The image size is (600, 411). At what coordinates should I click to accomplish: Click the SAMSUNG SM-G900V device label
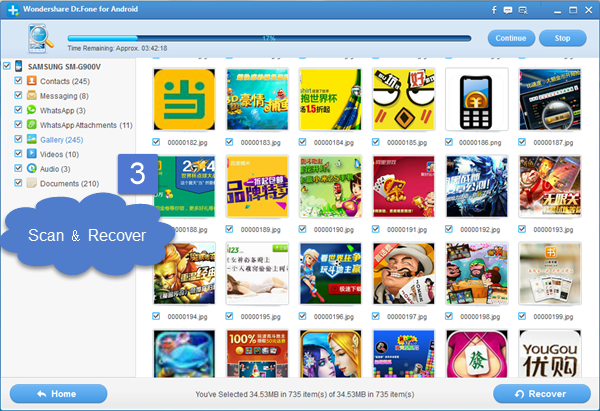64,67
